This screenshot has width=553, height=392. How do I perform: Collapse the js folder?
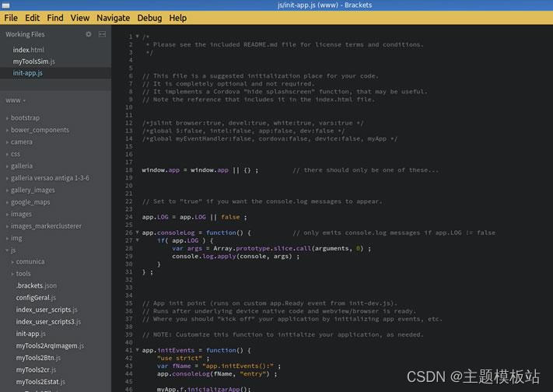click(13, 250)
